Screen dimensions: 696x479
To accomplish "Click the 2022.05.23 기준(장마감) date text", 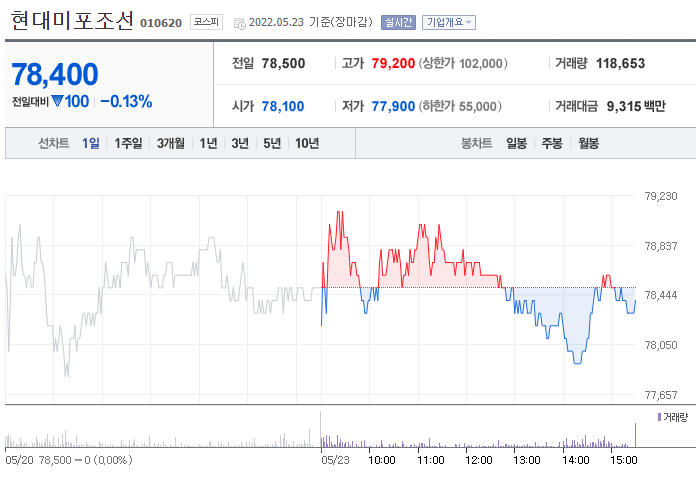I will click(x=311, y=22).
